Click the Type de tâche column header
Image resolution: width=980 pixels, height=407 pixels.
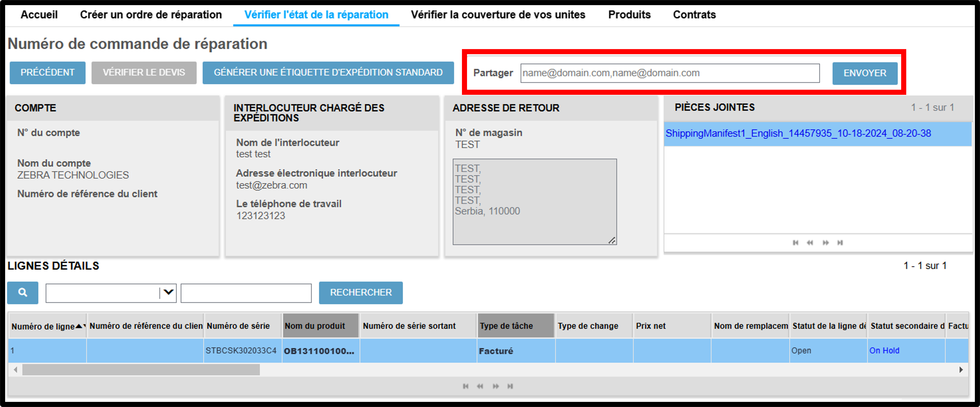point(515,326)
